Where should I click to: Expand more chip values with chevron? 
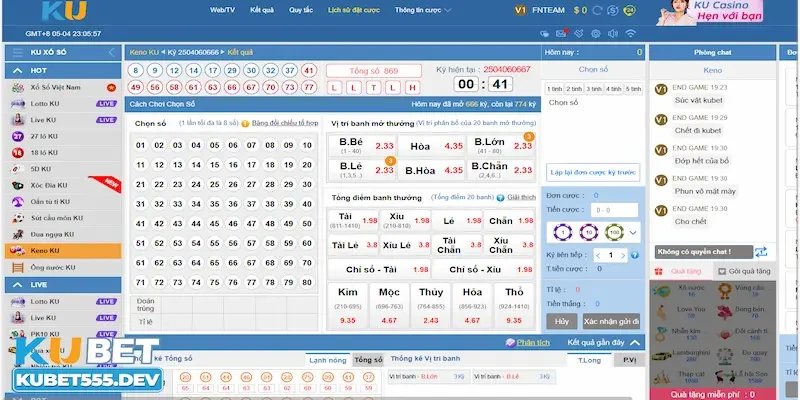pyautogui.click(x=633, y=232)
